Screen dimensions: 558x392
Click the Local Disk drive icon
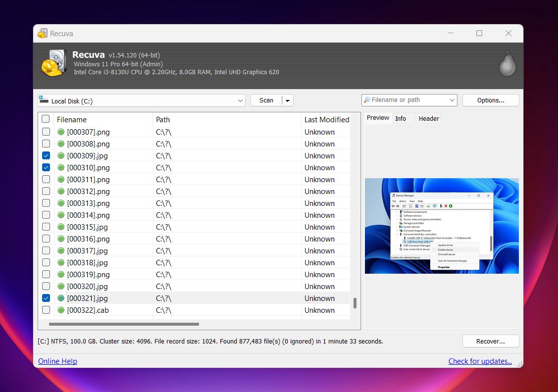coord(44,99)
